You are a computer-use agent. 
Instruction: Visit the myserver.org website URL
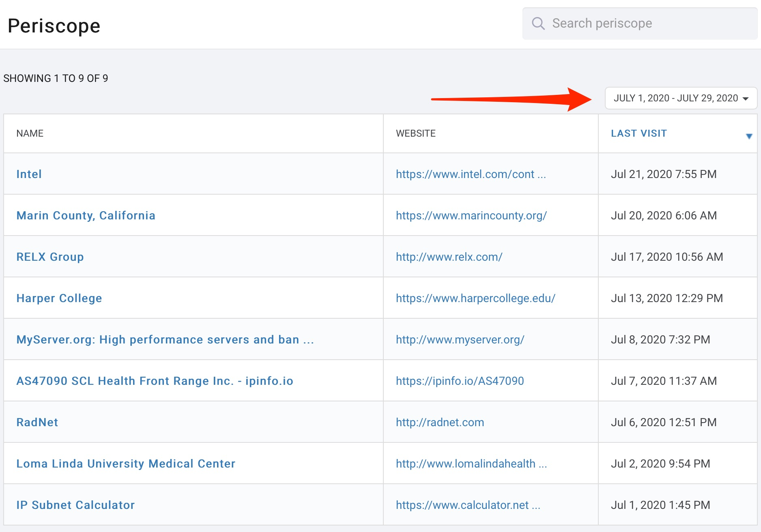click(x=460, y=339)
